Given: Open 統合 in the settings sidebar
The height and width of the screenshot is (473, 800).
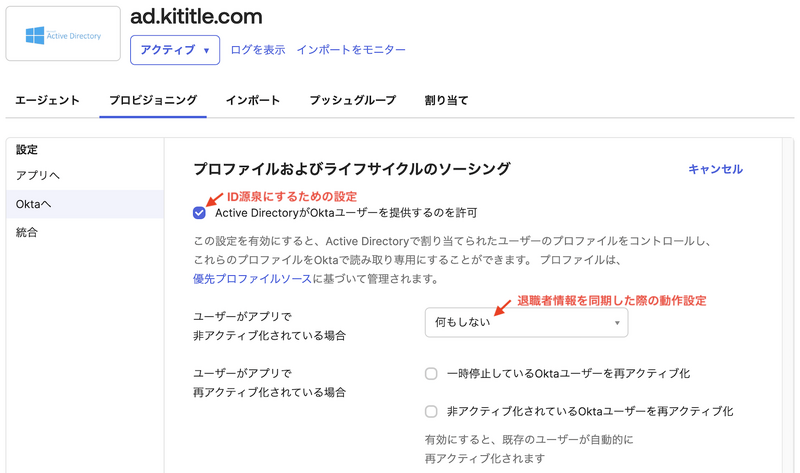Looking at the screenshot, I should (x=28, y=233).
